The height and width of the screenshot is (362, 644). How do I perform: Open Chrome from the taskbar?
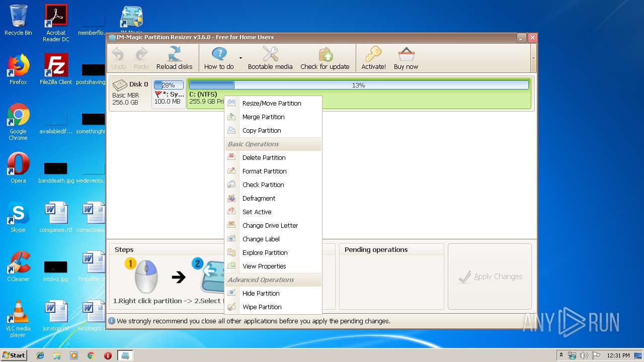[x=91, y=355]
